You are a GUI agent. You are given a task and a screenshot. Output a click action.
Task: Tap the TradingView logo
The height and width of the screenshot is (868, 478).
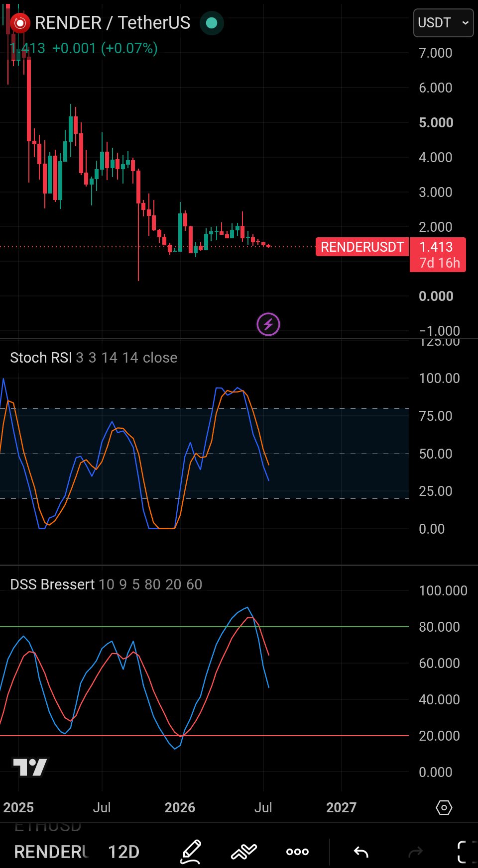30,767
